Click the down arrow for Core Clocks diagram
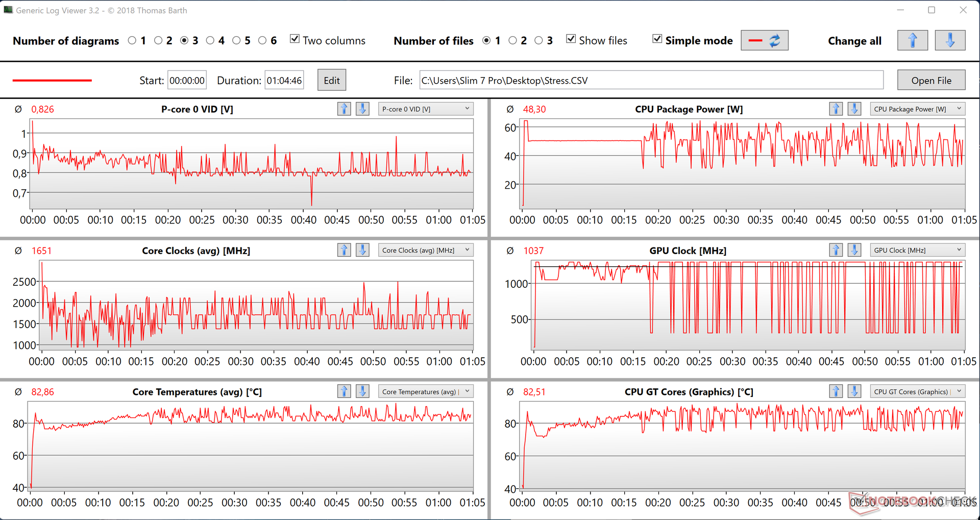 pyautogui.click(x=362, y=250)
